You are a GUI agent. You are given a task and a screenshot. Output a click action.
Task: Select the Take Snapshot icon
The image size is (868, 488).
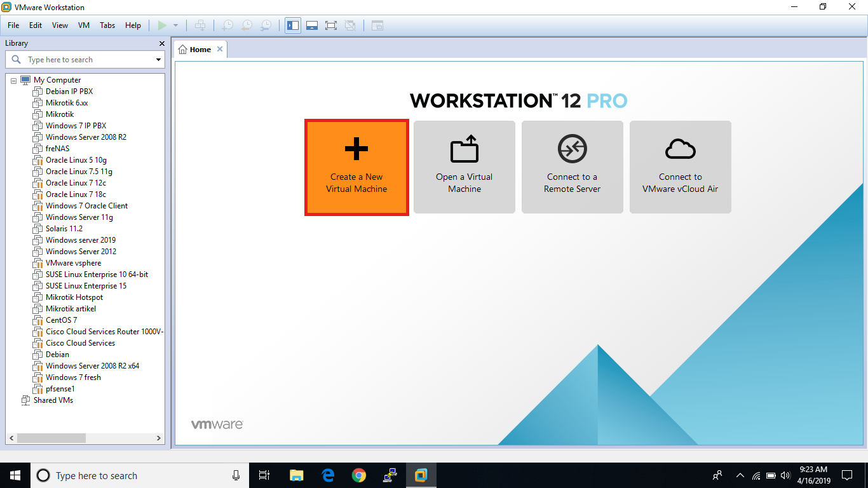227,25
